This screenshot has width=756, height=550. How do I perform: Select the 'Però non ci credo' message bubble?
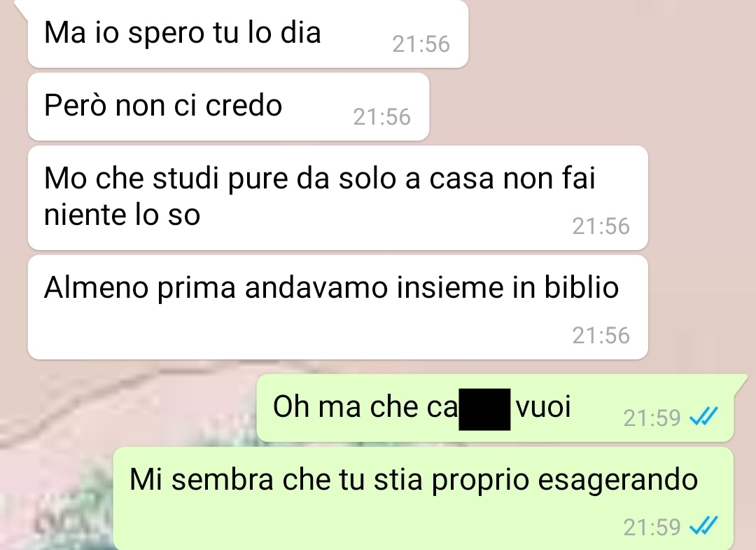(228, 106)
